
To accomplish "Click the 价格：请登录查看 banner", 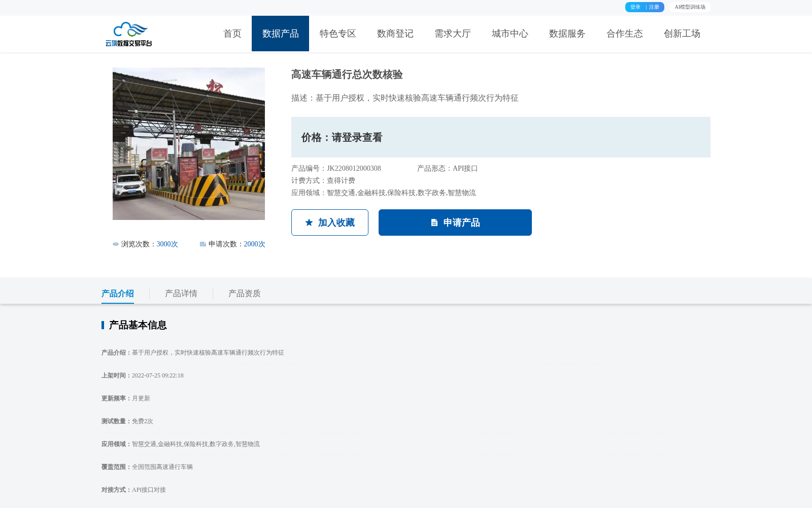I will point(501,137).
